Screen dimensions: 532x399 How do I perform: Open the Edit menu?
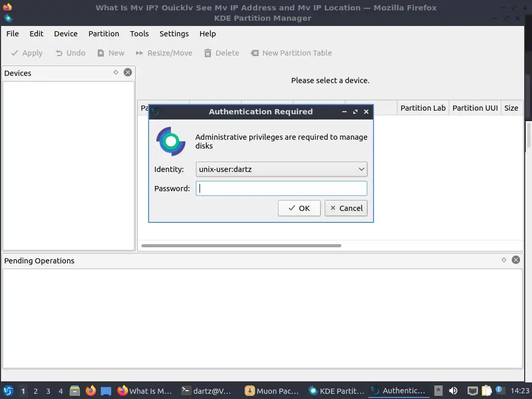click(x=36, y=34)
